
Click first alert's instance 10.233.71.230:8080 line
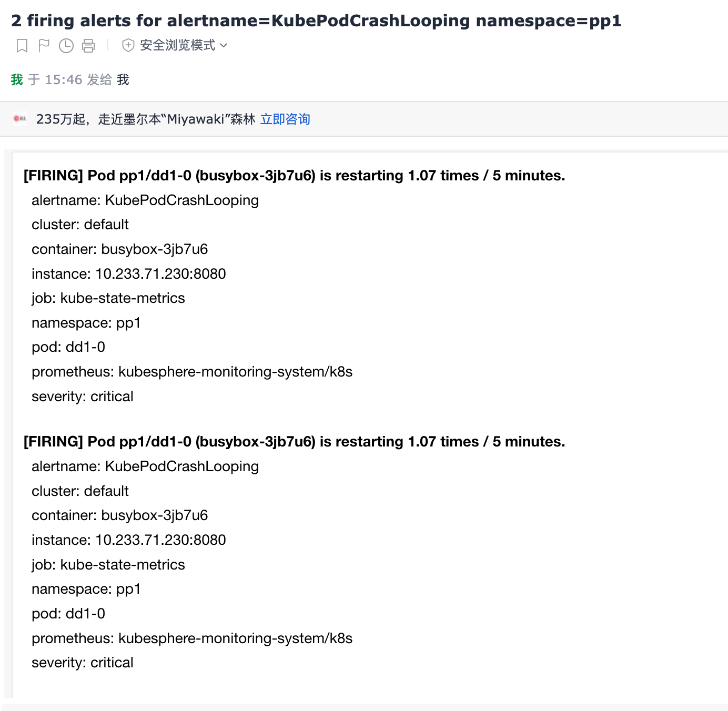click(129, 274)
